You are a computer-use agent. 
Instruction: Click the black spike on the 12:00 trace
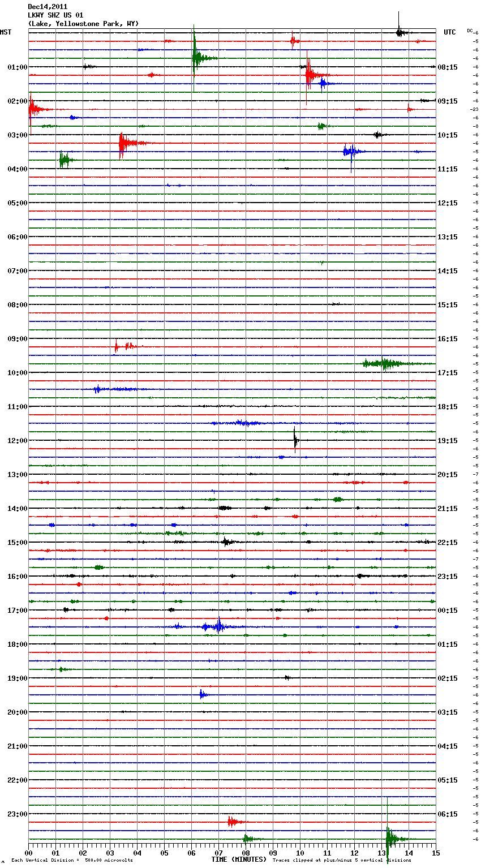point(295,440)
